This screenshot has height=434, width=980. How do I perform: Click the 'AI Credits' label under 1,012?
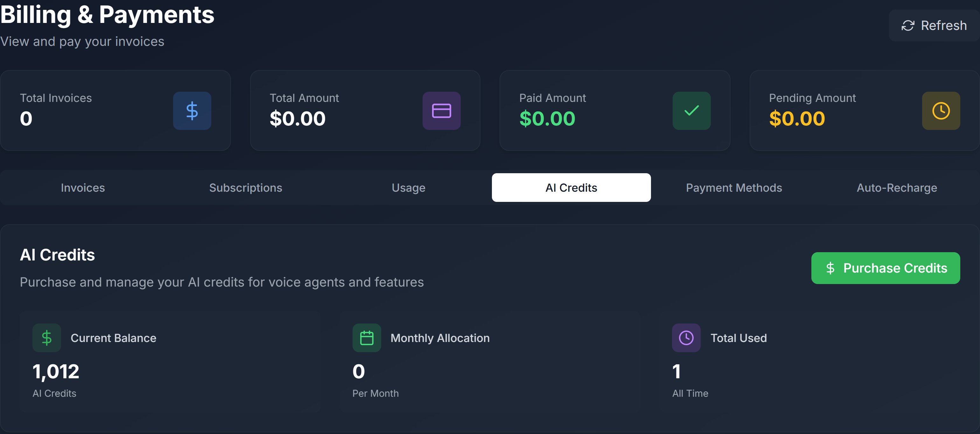point(54,393)
